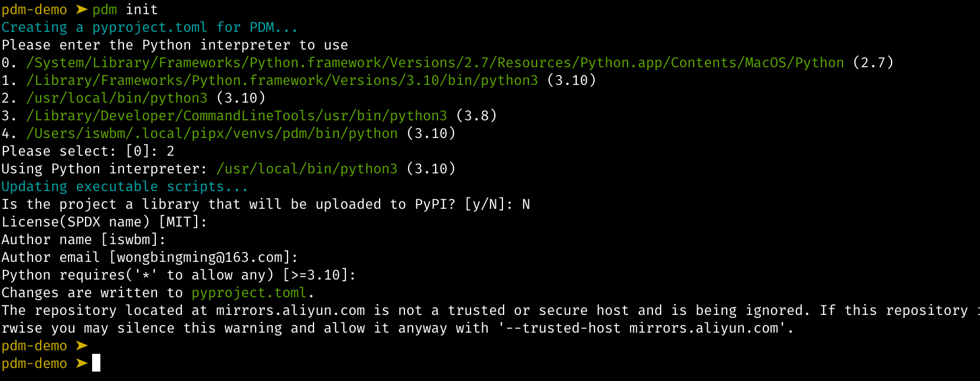Click the author email default wongbingming@163.com

(200, 258)
